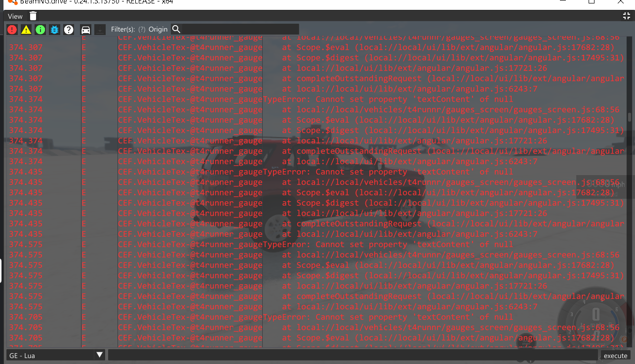
Task: Click the (?) help hint beside Filter(s)
Action: [142, 30]
